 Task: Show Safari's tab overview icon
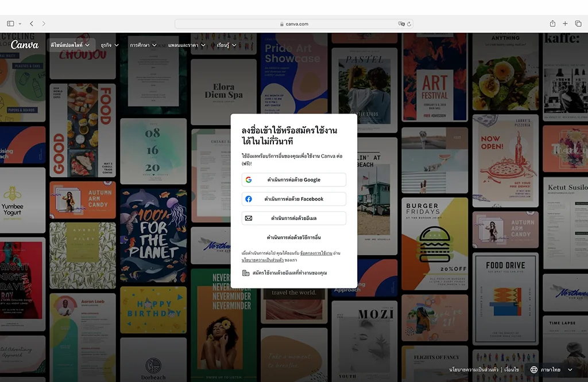tap(578, 24)
